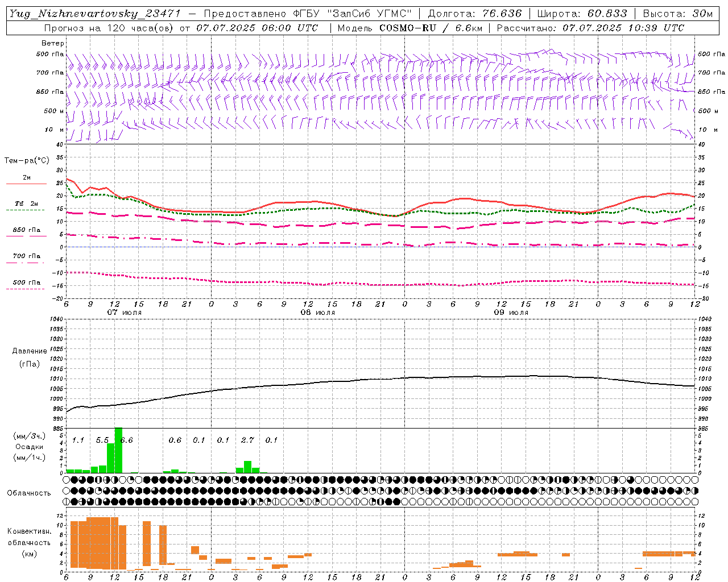Viewport: 728px width, 582px height.
Task: Select the 'Долгота: 76.636' longitude text
Action: 474,14
